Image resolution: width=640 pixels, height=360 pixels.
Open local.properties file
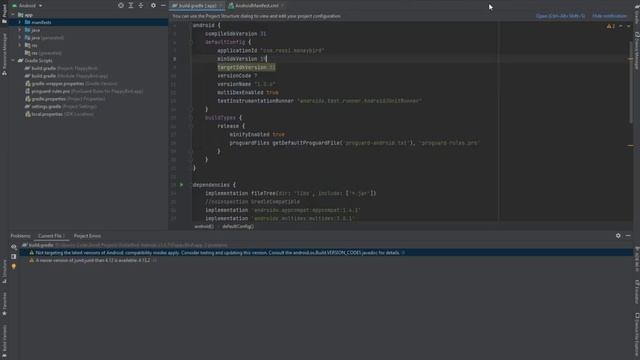point(59,114)
